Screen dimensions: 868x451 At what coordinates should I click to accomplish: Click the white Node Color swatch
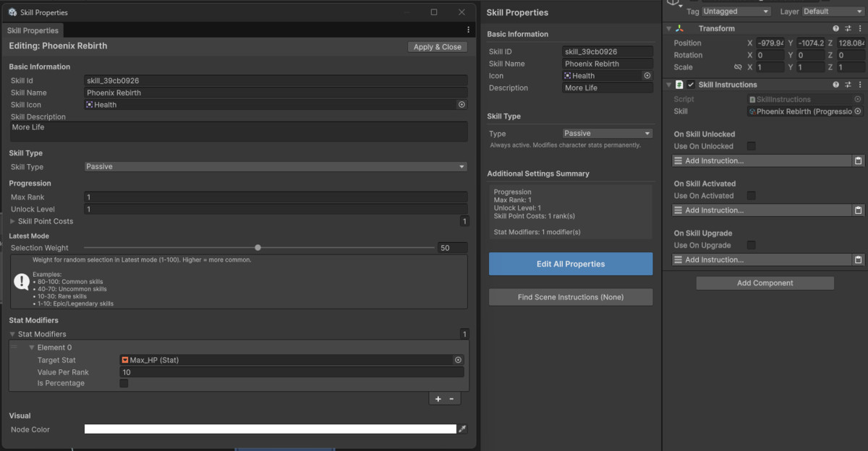(271, 429)
